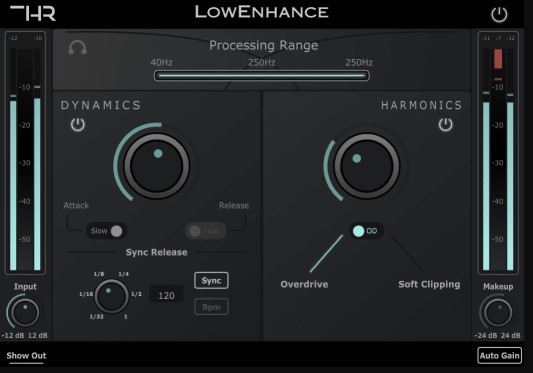The image size is (533, 373).
Task: Click the Sync Release note-division knob
Action: (111, 296)
